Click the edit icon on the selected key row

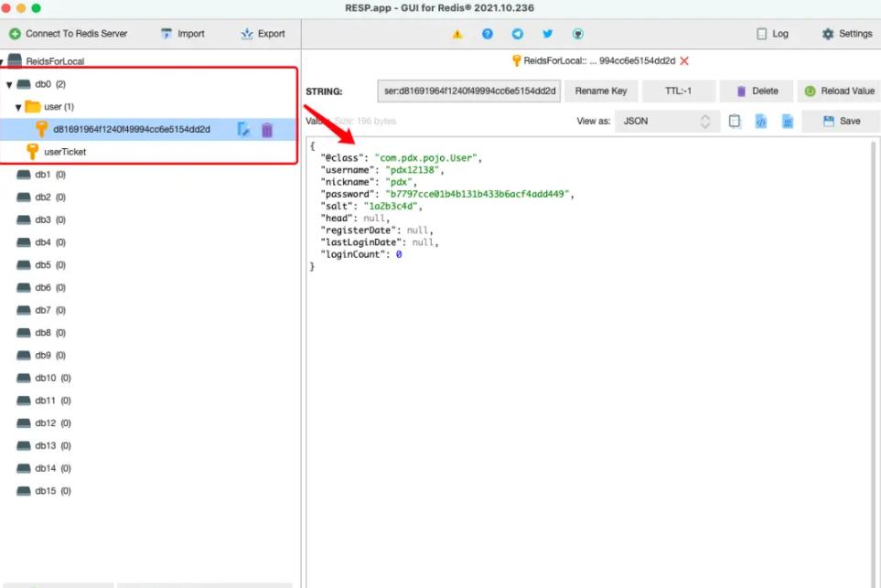[x=243, y=129]
